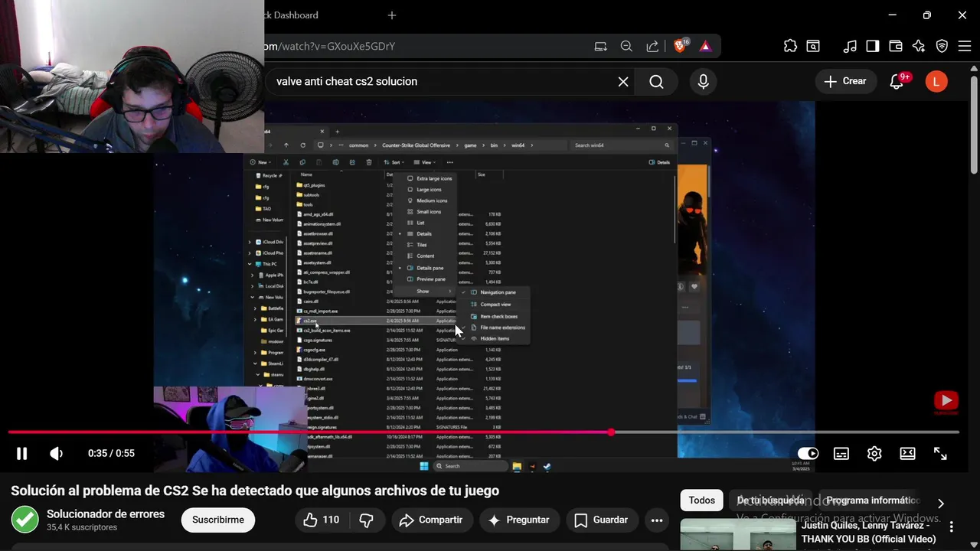Viewport: 980px width, 551px height.
Task: Click the video title Solución al problema
Action: click(255, 491)
